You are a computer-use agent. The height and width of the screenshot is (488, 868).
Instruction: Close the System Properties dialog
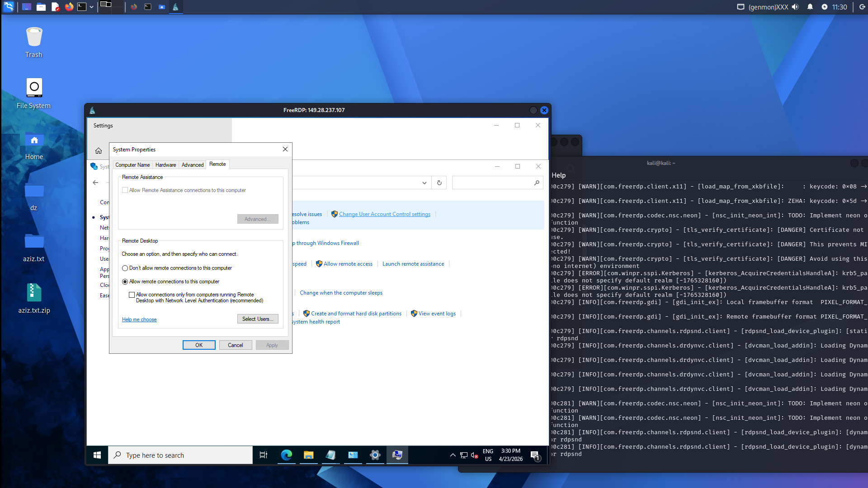[285, 149]
